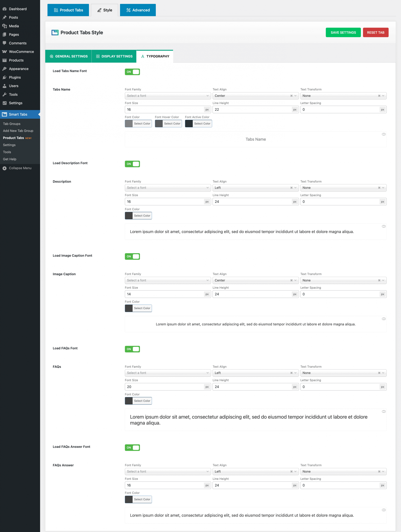Click the Media icon in sidebar

(x=5, y=26)
